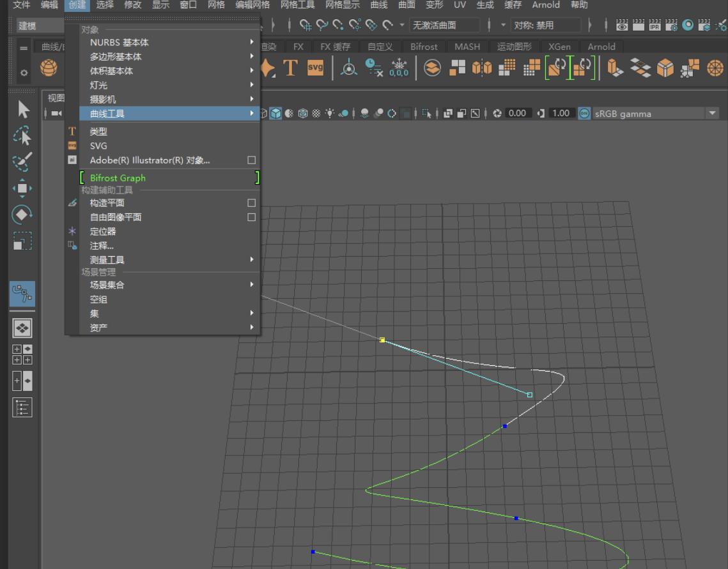The height and width of the screenshot is (569, 728).
Task: Select the arrow Select tool
Action: pos(23,110)
